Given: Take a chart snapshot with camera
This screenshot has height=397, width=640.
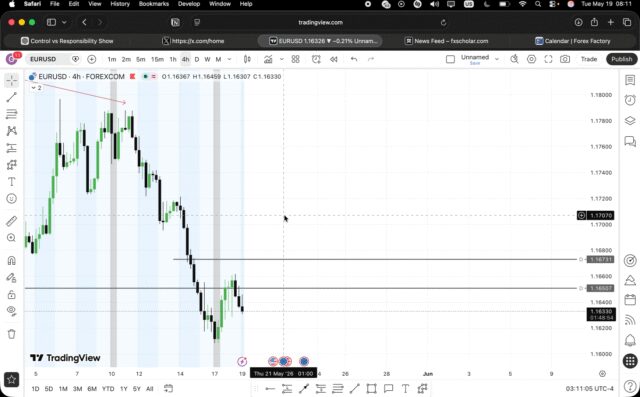Looking at the screenshot, I should point(565,59).
